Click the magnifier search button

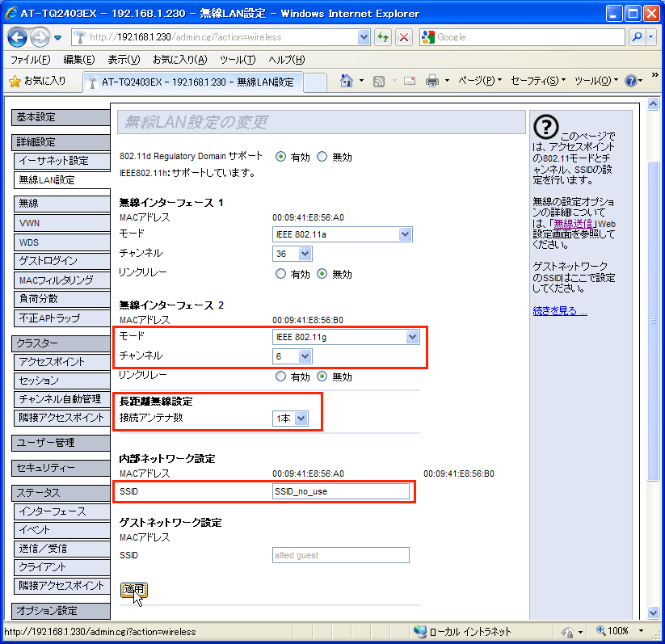[x=637, y=37]
